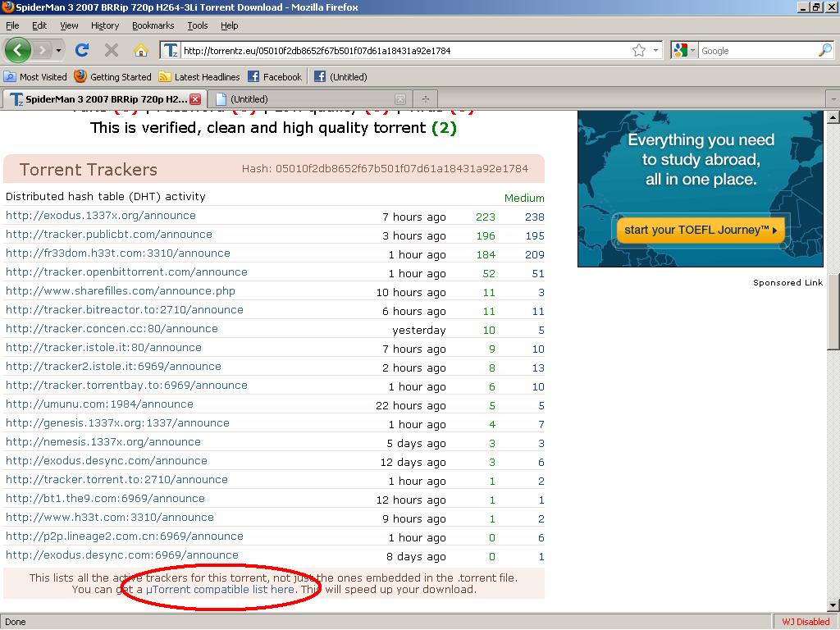Open a new tab with plus button
Image resolution: width=840 pixels, height=630 pixels.
tap(426, 99)
